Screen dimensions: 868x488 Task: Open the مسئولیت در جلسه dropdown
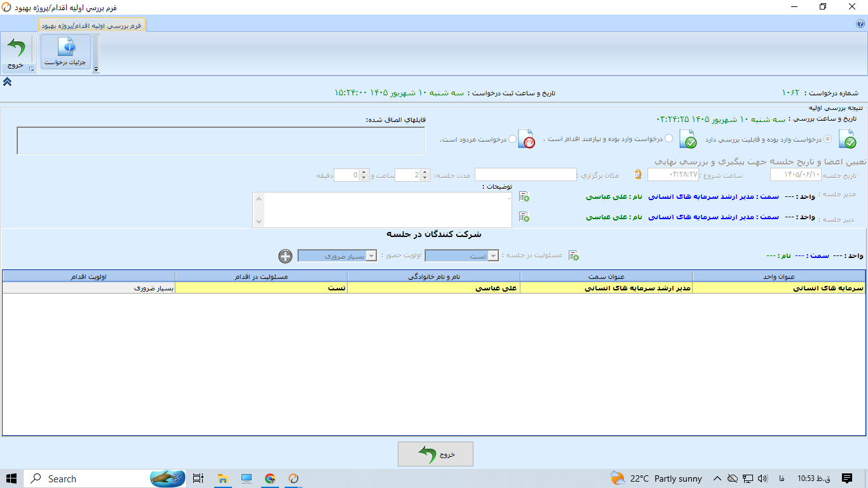[x=494, y=255]
